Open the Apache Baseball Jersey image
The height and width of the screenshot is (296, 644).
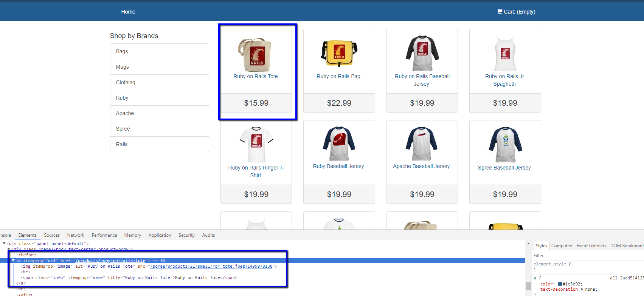[x=422, y=144]
